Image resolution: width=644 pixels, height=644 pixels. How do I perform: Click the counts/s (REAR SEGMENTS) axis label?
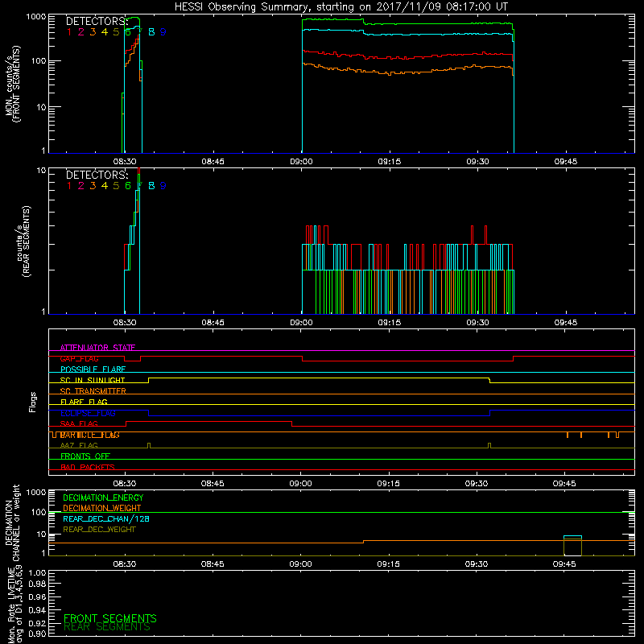coord(23,241)
